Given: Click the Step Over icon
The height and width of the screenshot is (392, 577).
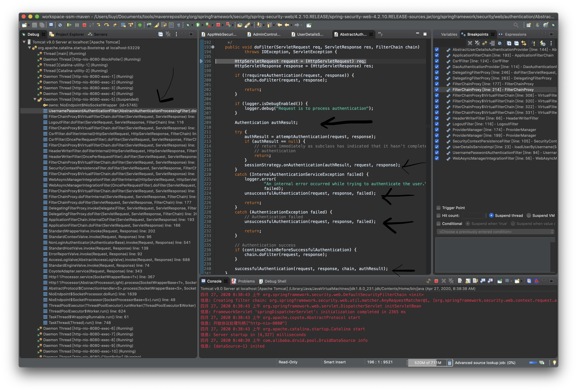Looking at the screenshot, I should (x=107, y=25).
